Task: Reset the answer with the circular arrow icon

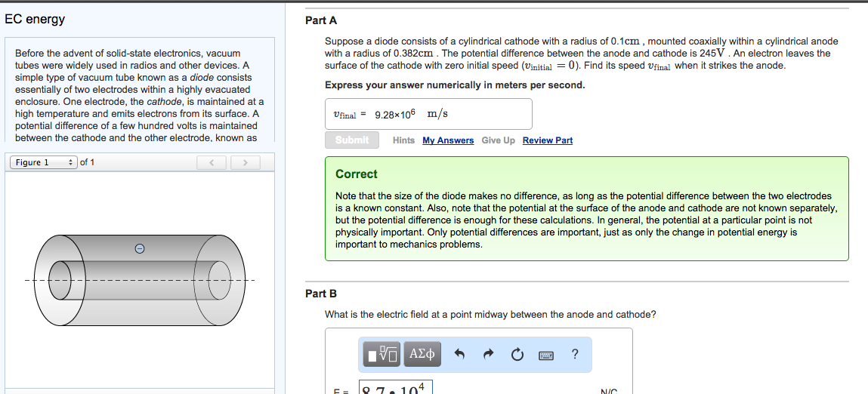Action: [517, 354]
